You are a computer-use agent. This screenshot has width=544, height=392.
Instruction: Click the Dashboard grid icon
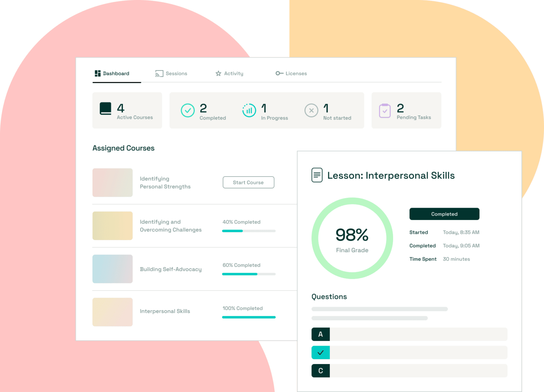[x=98, y=73]
